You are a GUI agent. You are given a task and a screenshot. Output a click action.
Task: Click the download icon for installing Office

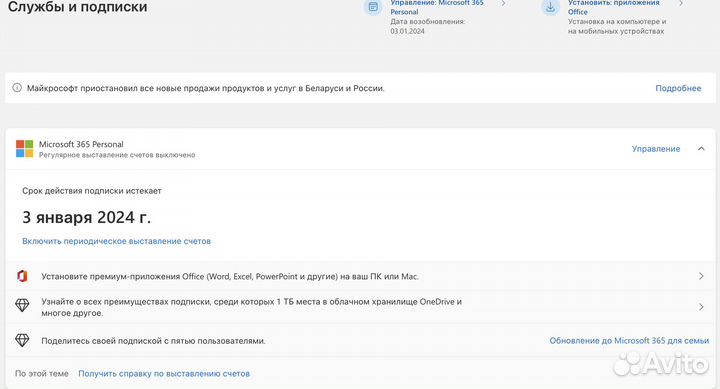(550, 7)
